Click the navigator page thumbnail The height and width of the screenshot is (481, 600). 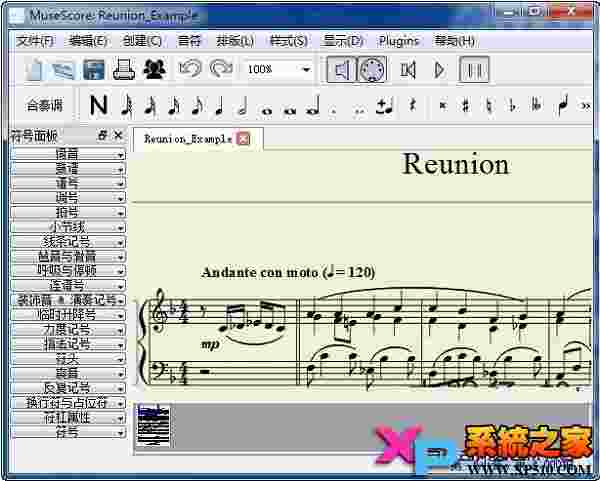tap(153, 425)
